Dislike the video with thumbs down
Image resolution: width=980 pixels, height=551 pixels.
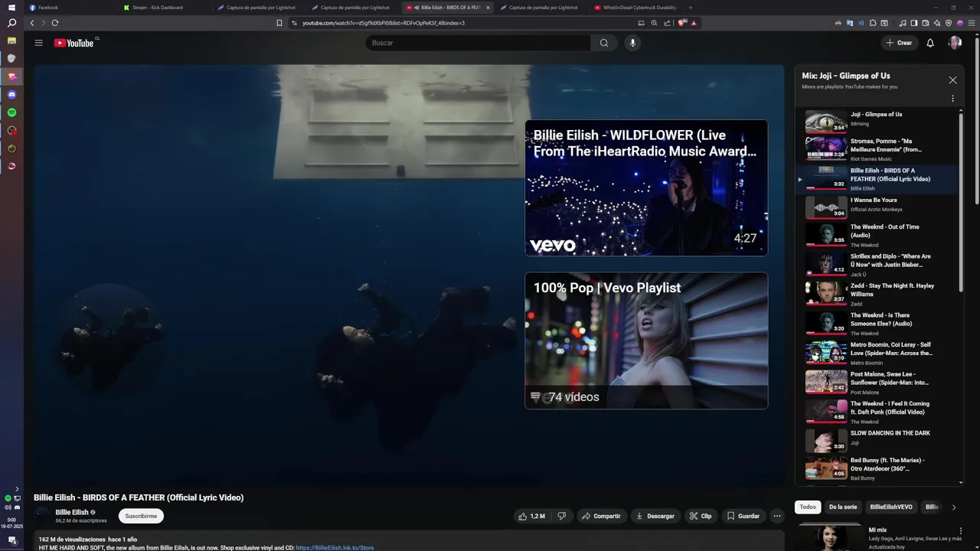point(561,516)
